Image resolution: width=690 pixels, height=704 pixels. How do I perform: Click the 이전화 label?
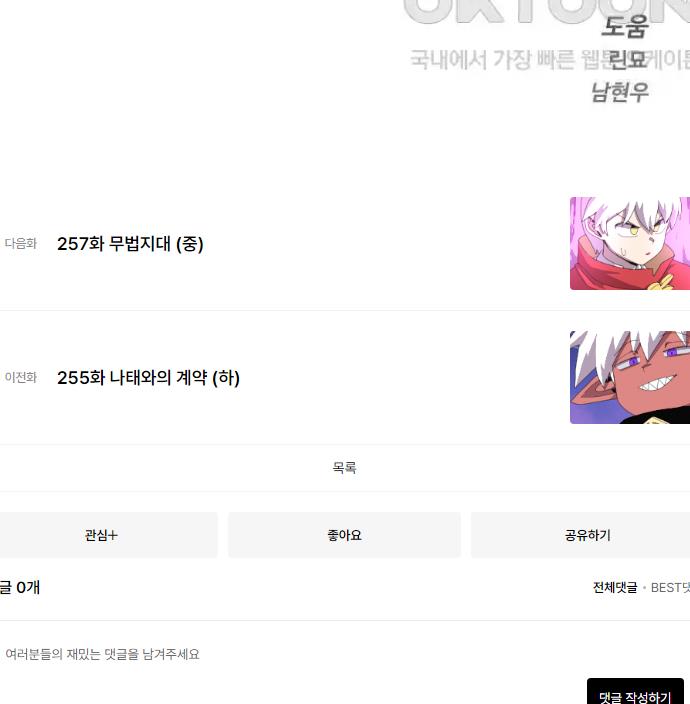coord(21,377)
